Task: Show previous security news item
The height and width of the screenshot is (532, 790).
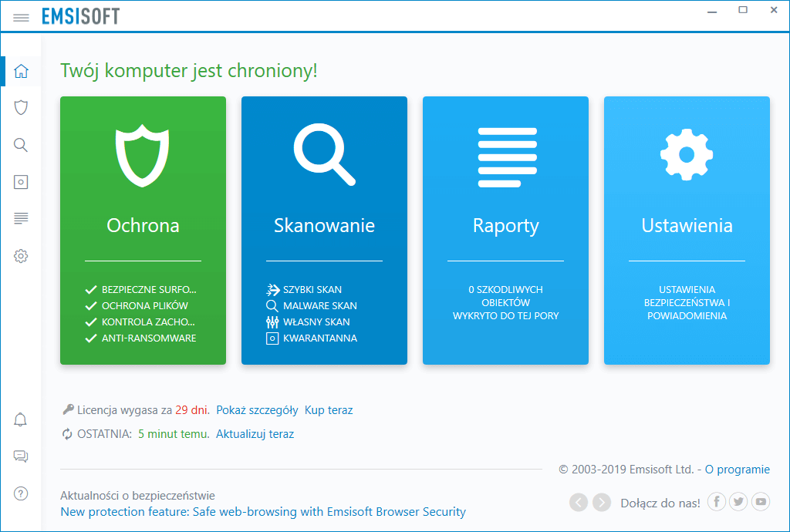Action: point(579,502)
